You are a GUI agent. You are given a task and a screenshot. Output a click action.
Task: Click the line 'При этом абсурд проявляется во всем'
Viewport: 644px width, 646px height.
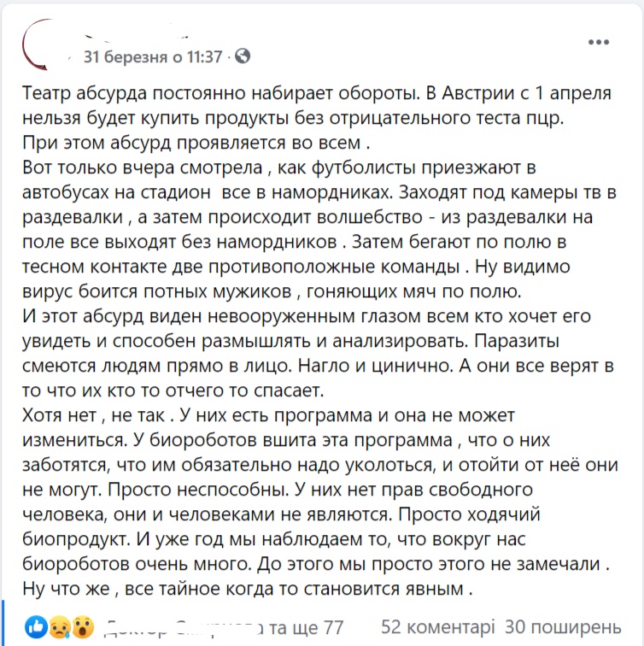point(196,143)
